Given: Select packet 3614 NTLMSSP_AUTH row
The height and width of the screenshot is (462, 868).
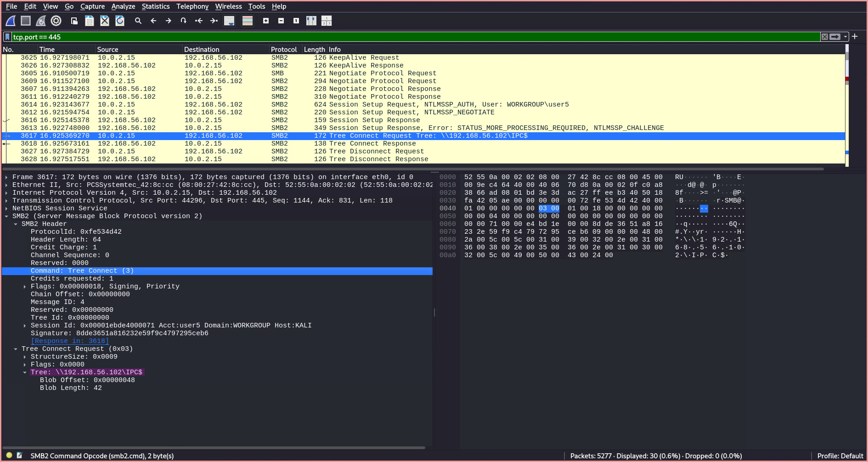Looking at the screenshot, I should click(x=423, y=105).
